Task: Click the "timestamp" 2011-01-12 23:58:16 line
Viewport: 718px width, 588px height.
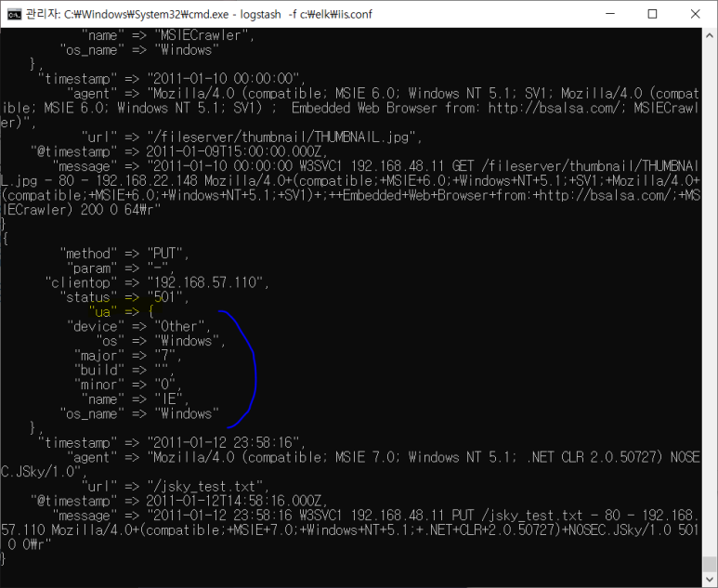Action: 172,443
